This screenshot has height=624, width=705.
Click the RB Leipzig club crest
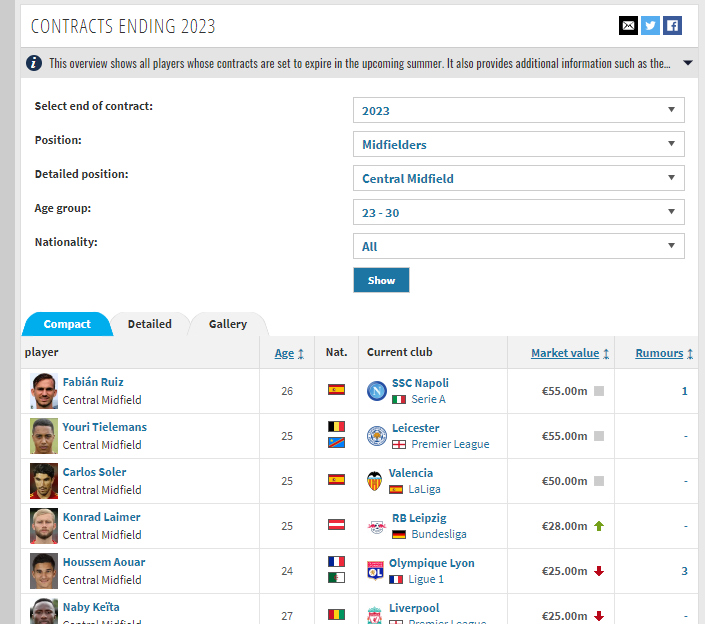[x=377, y=526]
